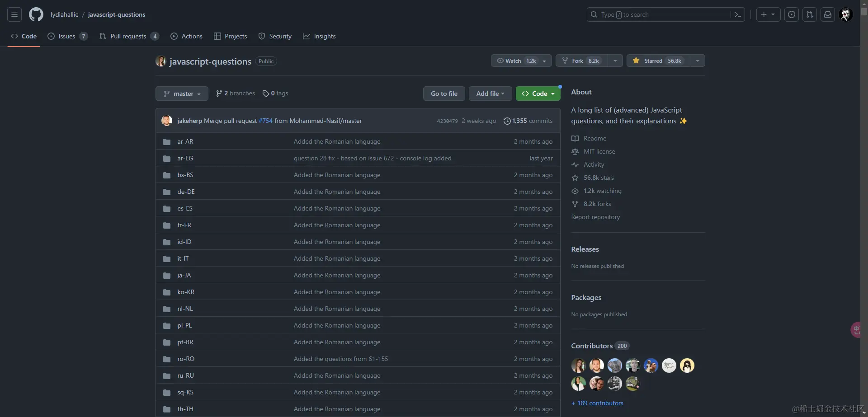Click the search input field
The width and height of the screenshot is (868, 417).
[x=665, y=14]
